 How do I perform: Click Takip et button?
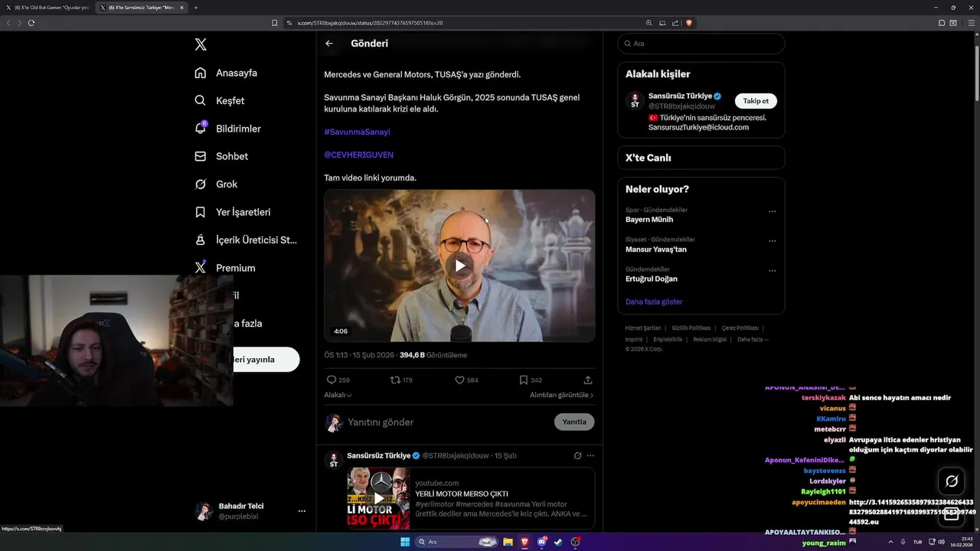click(756, 101)
